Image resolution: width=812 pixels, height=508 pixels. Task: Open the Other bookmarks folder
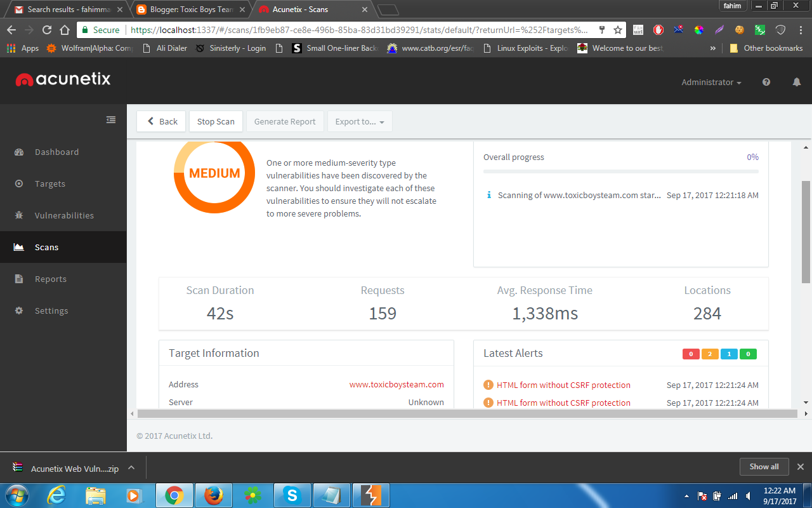pos(766,48)
